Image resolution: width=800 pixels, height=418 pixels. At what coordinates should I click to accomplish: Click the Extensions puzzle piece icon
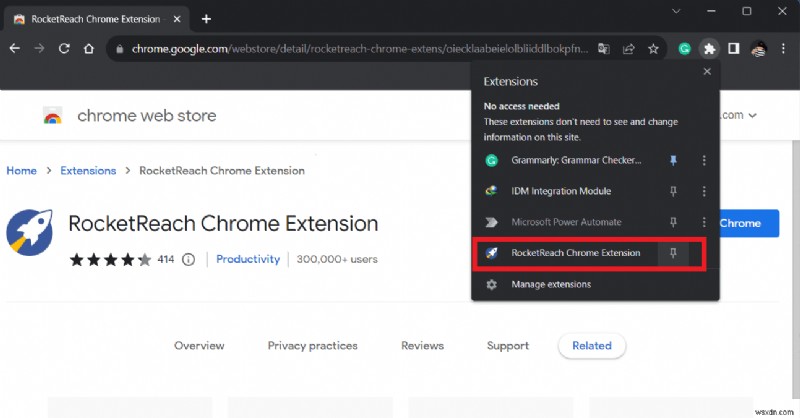[709, 48]
